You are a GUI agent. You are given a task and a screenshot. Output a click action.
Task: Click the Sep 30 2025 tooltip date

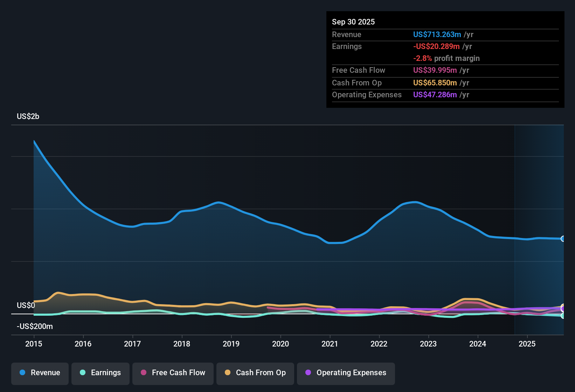point(353,22)
